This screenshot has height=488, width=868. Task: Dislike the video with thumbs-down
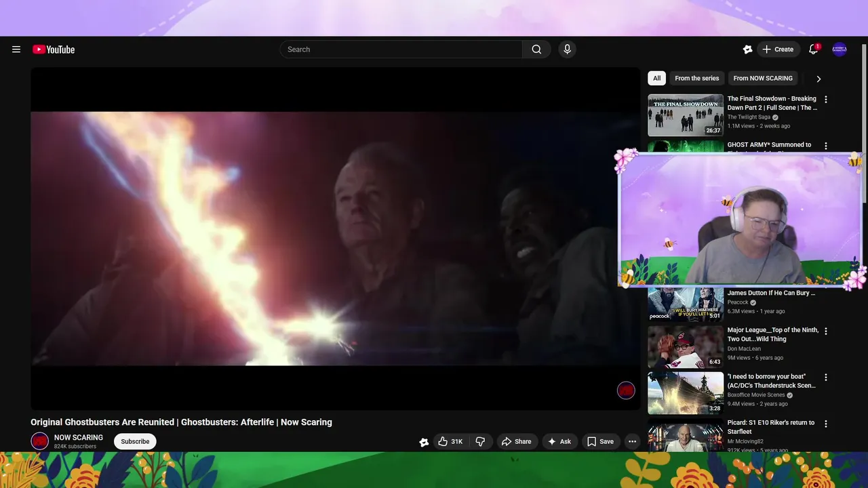(x=480, y=441)
